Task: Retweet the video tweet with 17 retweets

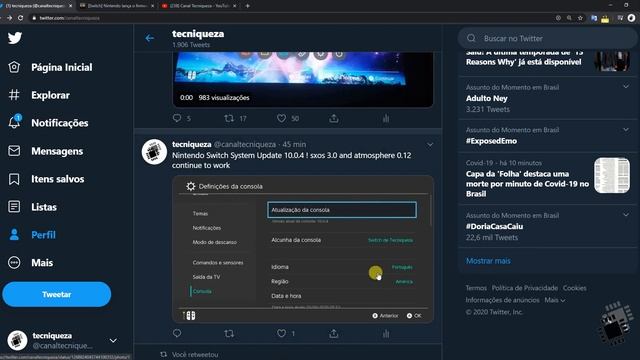Action: click(x=229, y=118)
